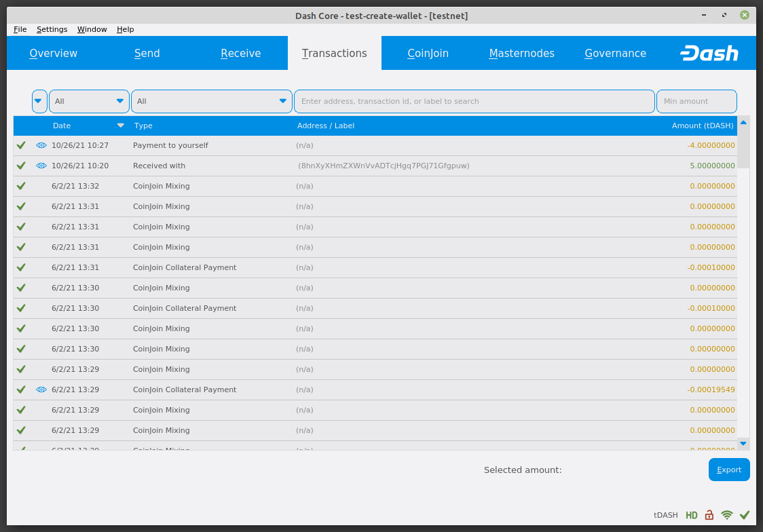The width and height of the screenshot is (763, 532).
Task: Click checkmark of -0.00019549 collateral payment row
Action: [21, 389]
